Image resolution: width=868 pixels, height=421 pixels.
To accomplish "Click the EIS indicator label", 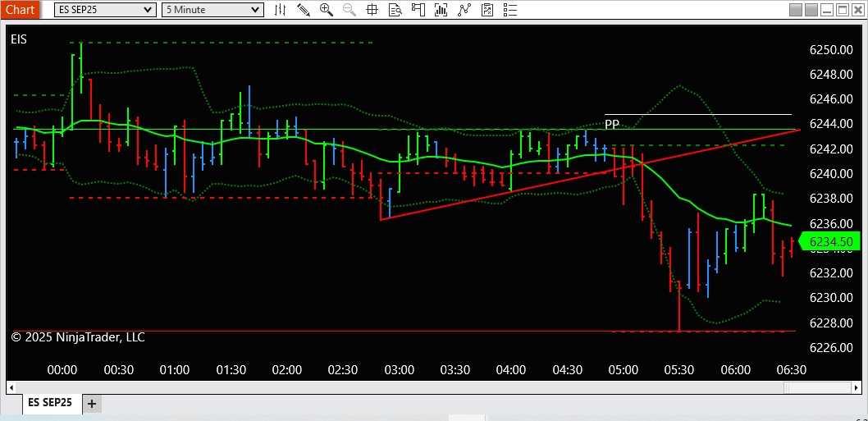I will click(19, 39).
